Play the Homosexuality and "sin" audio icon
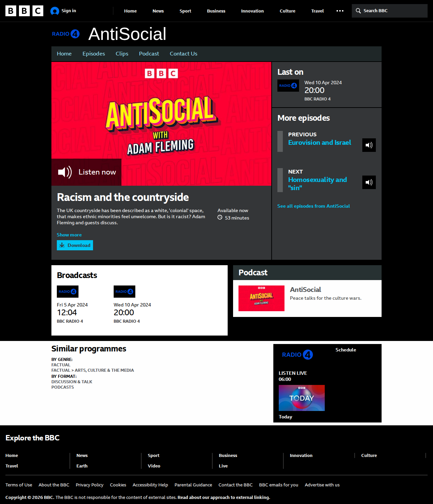 coord(369,182)
